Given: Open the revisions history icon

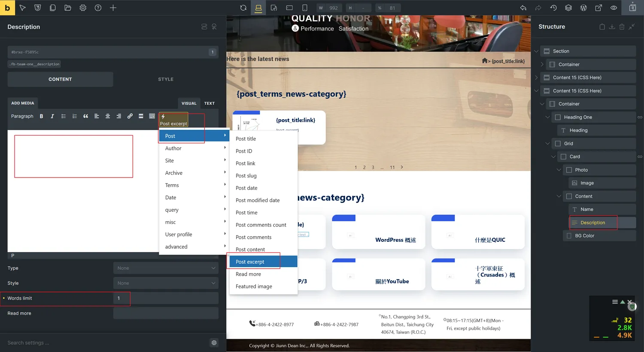Looking at the screenshot, I should (553, 8).
